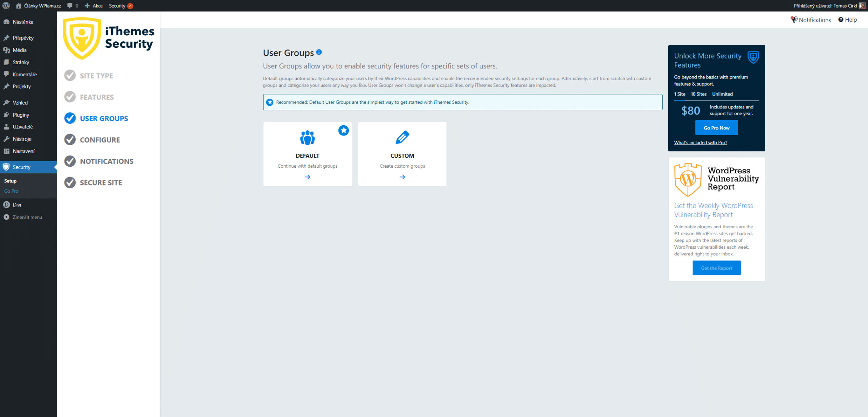Image resolution: width=868 pixels, height=417 pixels.
Task: Click the arrow under Create custom groups
Action: point(402,177)
